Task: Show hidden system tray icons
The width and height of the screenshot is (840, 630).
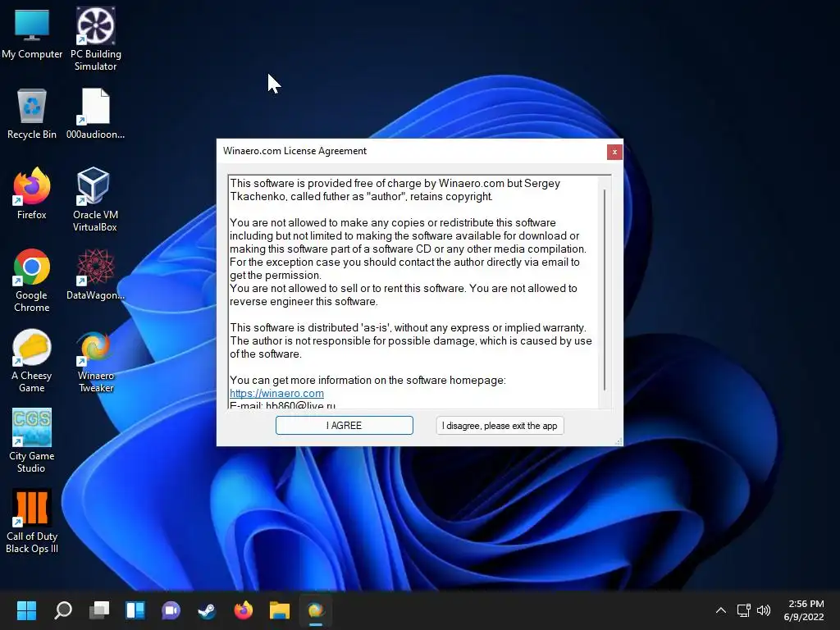Action: pos(721,610)
